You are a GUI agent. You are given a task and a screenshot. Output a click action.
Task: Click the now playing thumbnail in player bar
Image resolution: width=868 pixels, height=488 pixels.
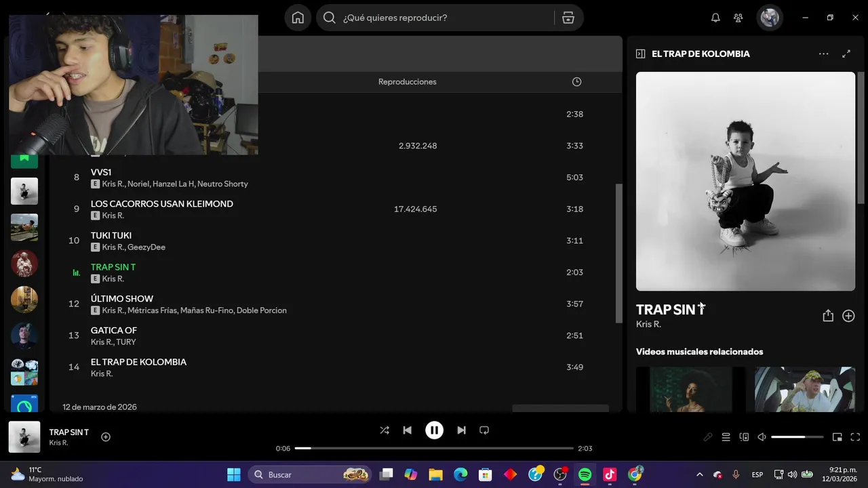point(24,437)
